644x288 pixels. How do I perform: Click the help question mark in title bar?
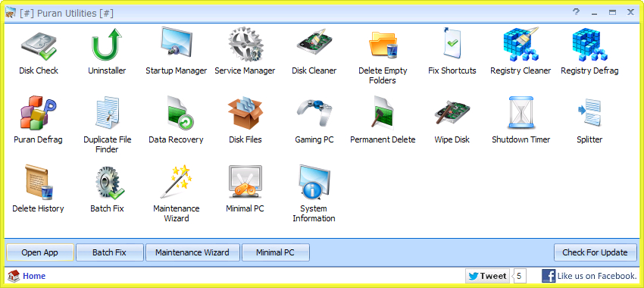coord(576,12)
